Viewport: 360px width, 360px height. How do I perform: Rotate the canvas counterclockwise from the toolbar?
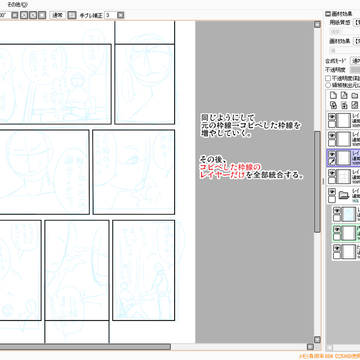coord(24,15)
